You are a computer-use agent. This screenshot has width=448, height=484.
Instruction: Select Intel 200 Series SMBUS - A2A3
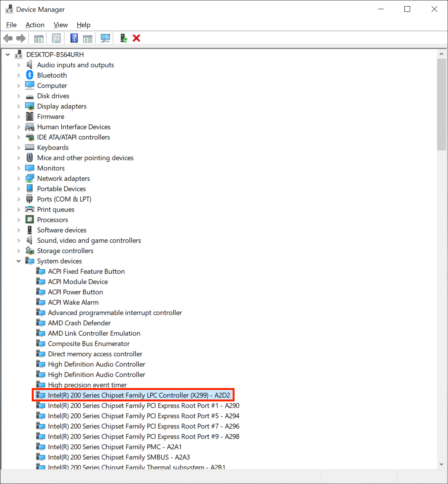pos(119,457)
